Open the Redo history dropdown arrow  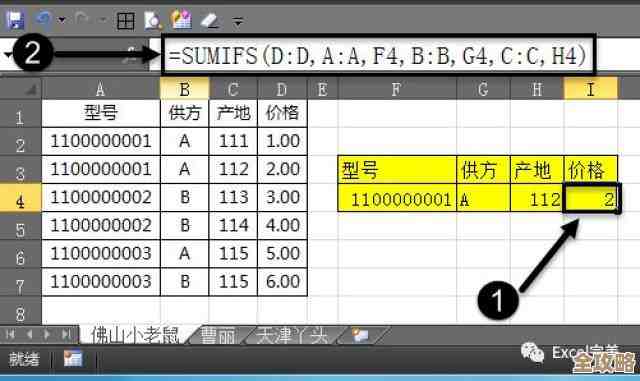(x=102, y=19)
